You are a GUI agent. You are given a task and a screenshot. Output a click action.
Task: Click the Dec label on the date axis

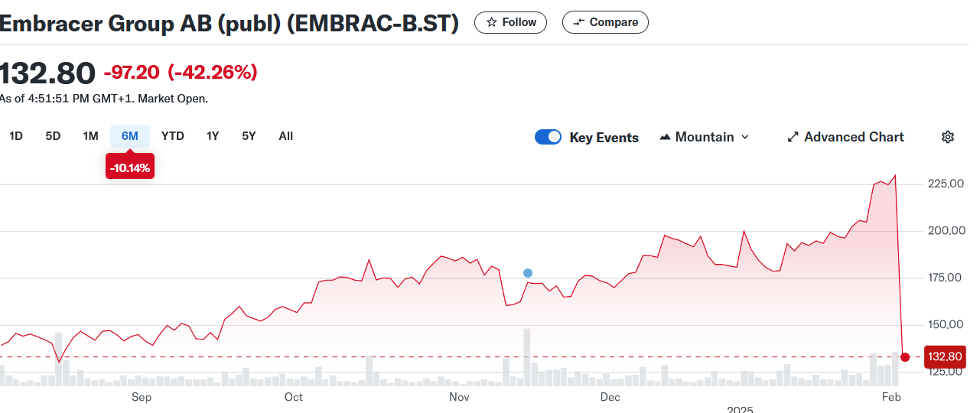[610, 397]
